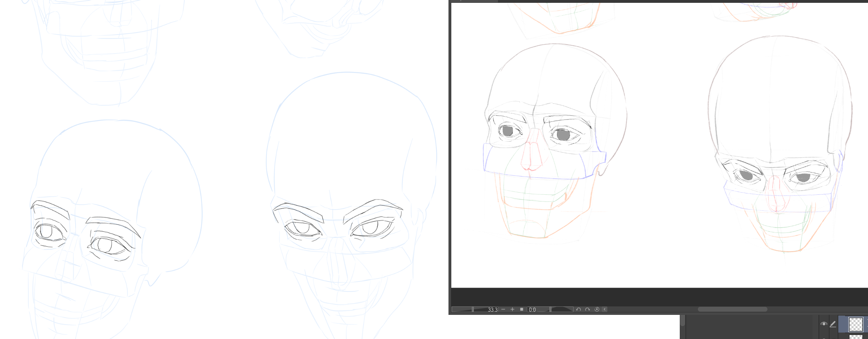This screenshot has height=339, width=868.
Task: Toggle the eye visibility of the selected layer
Action: tap(824, 324)
